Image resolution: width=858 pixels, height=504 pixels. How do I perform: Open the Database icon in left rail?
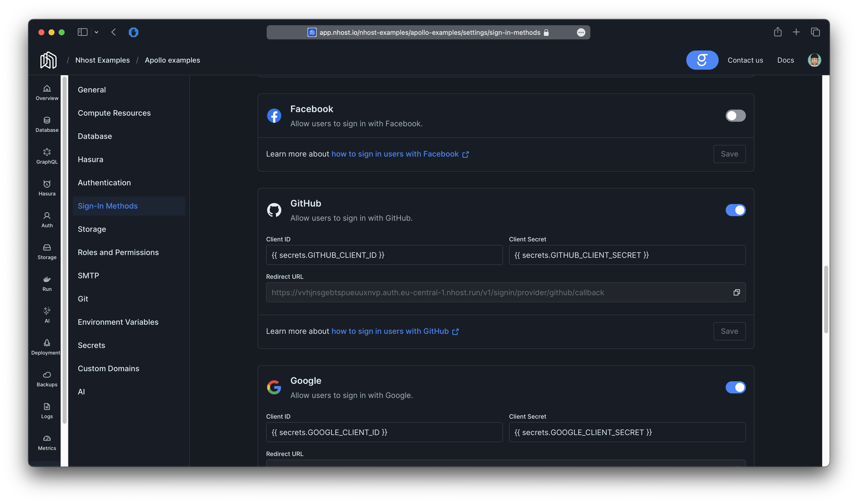coord(47,125)
